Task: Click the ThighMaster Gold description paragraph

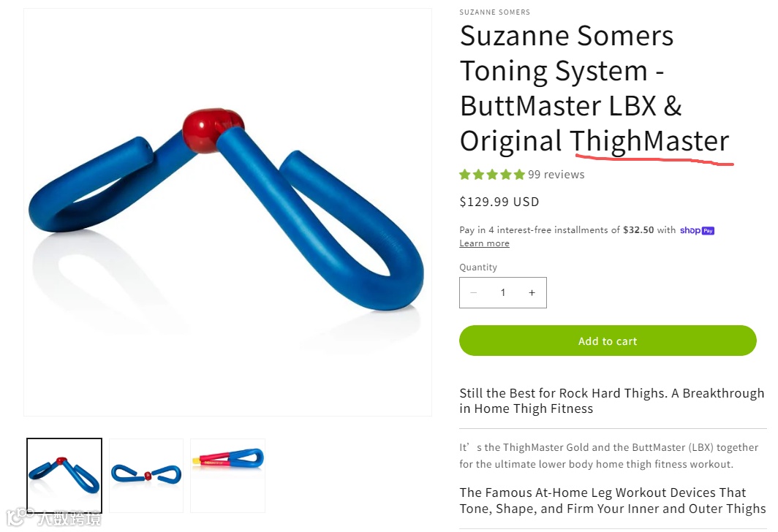Action: coord(609,456)
